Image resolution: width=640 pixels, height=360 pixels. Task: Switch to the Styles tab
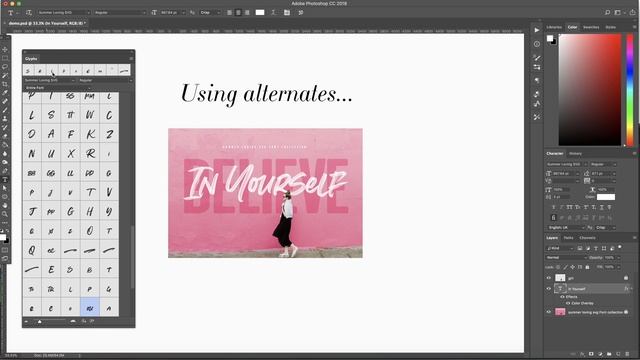coord(611,27)
